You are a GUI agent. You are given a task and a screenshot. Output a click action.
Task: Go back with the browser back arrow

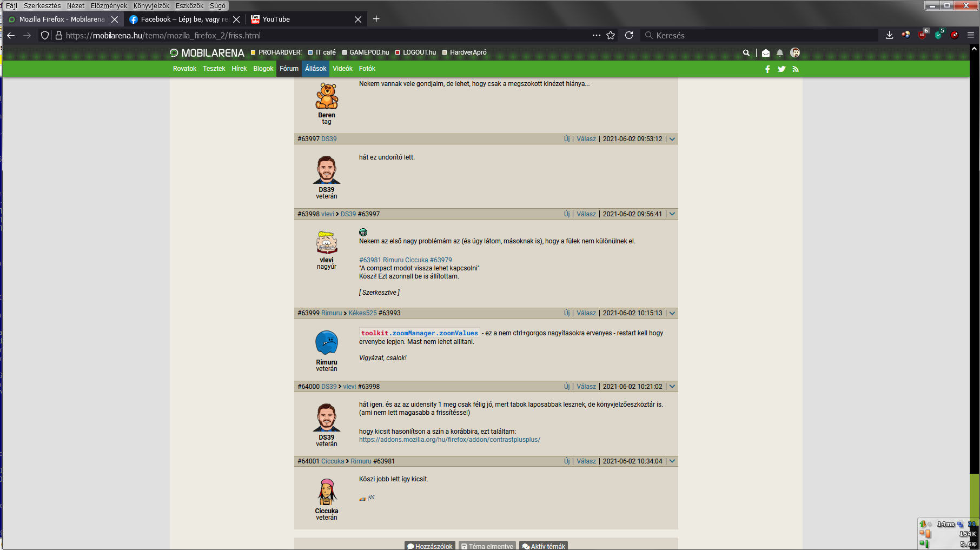11,35
